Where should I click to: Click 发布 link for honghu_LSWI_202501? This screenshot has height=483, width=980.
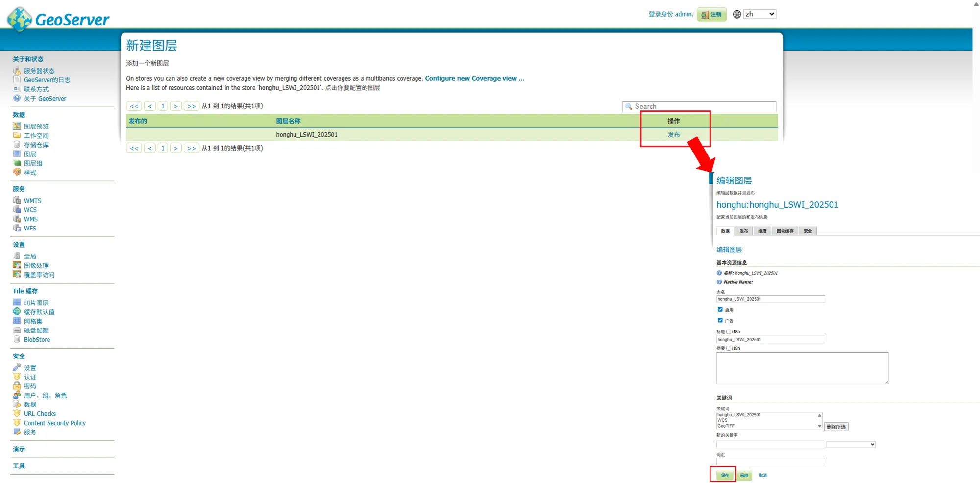coord(673,135)
